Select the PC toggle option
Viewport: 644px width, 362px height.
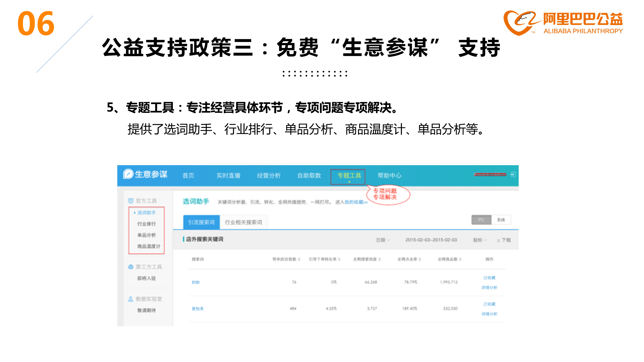point(481,220)
